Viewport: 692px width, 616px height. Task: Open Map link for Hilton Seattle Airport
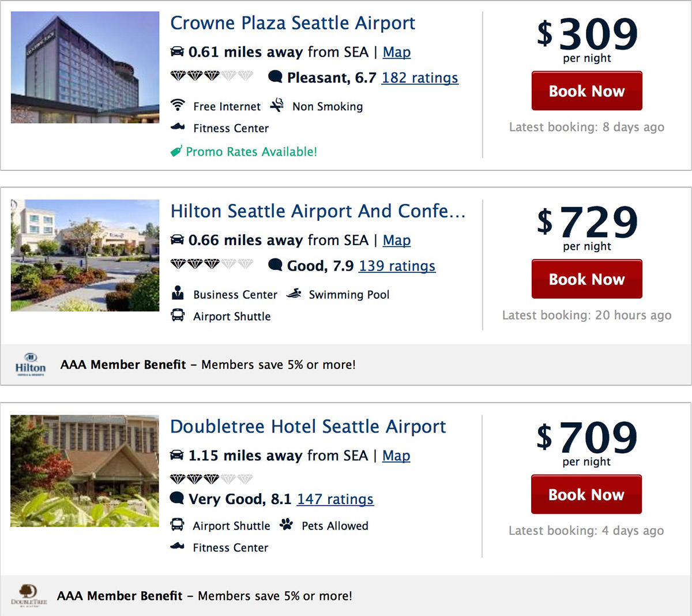[x=397, y=240]
